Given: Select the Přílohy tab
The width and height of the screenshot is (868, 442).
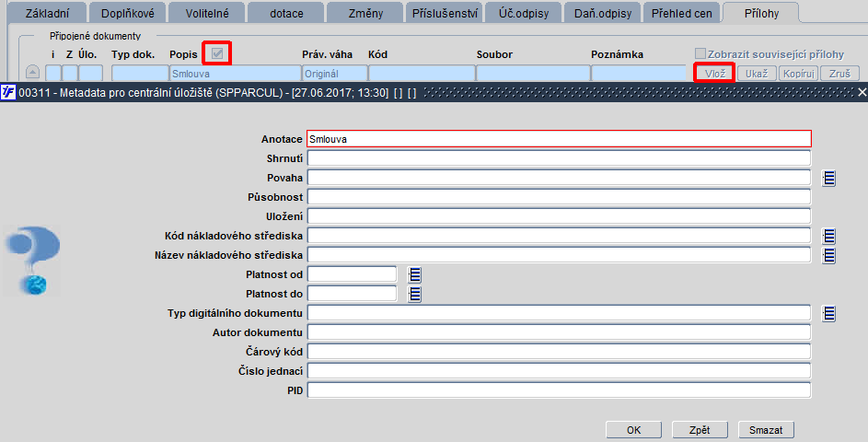Looking at the screenshot, I should click(761, 13).
